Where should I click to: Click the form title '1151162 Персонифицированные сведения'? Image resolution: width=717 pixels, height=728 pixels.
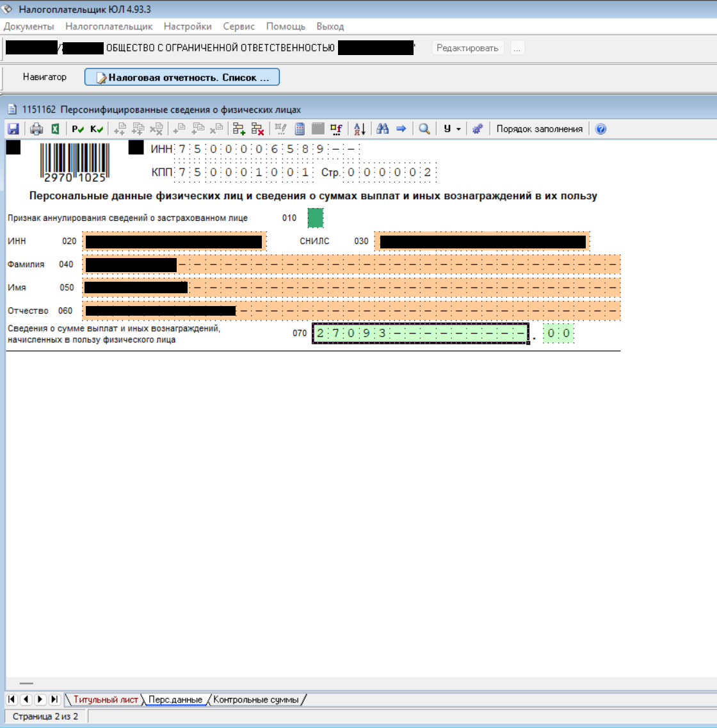point(161,109)
